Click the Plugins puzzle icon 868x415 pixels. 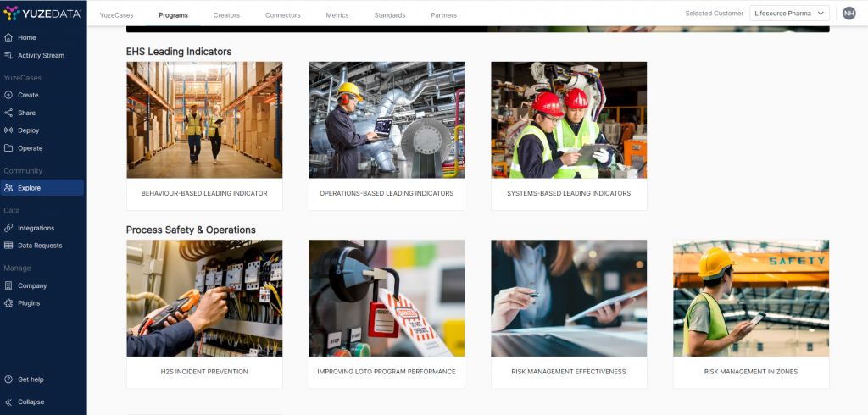[x=8, y=303]
